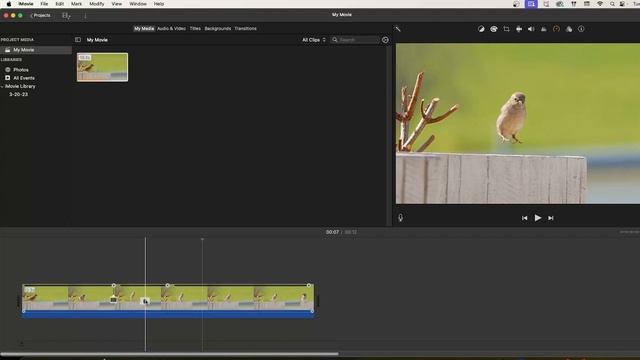Open the Edit menu
Image resolution: width=640 pixels, height=360 pixels.
pyautogui.click(x=60, y=4)
